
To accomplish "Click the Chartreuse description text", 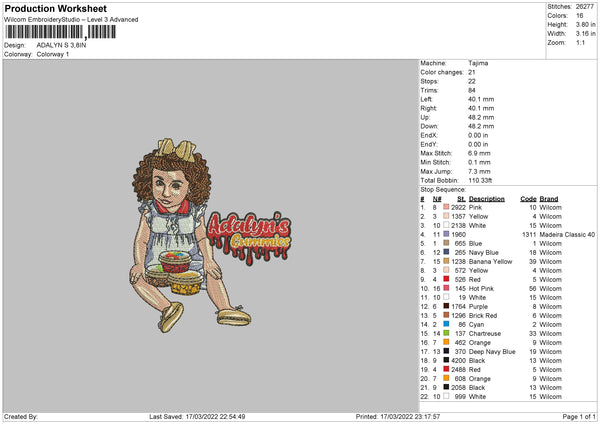I will click(484, 334).
